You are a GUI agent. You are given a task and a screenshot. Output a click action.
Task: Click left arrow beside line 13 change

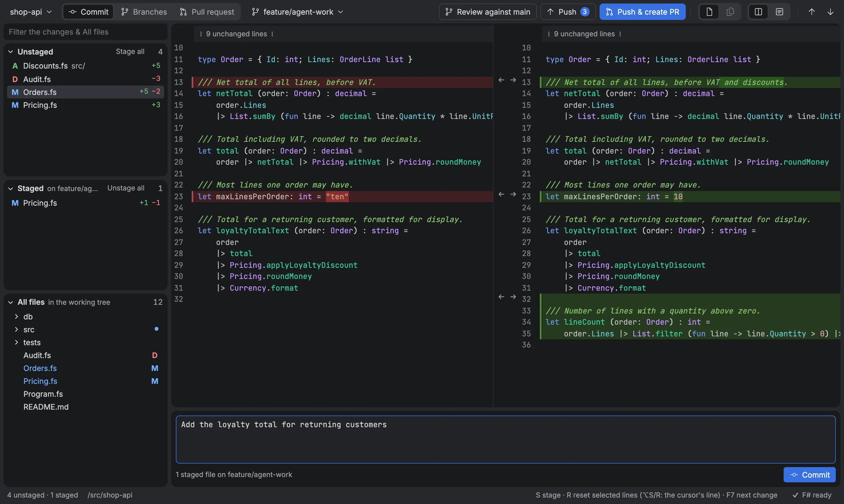[501, 80]
